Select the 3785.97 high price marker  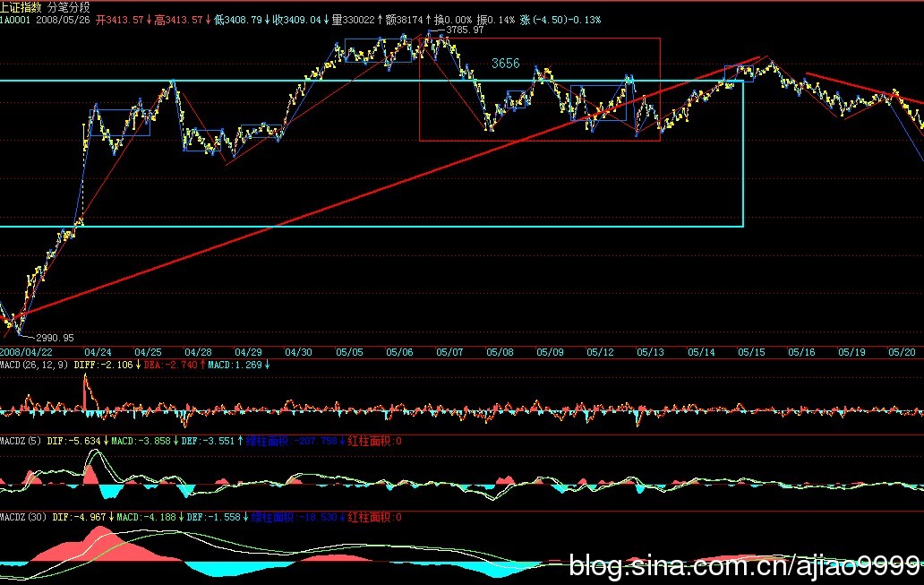click(x=466, y=30)
